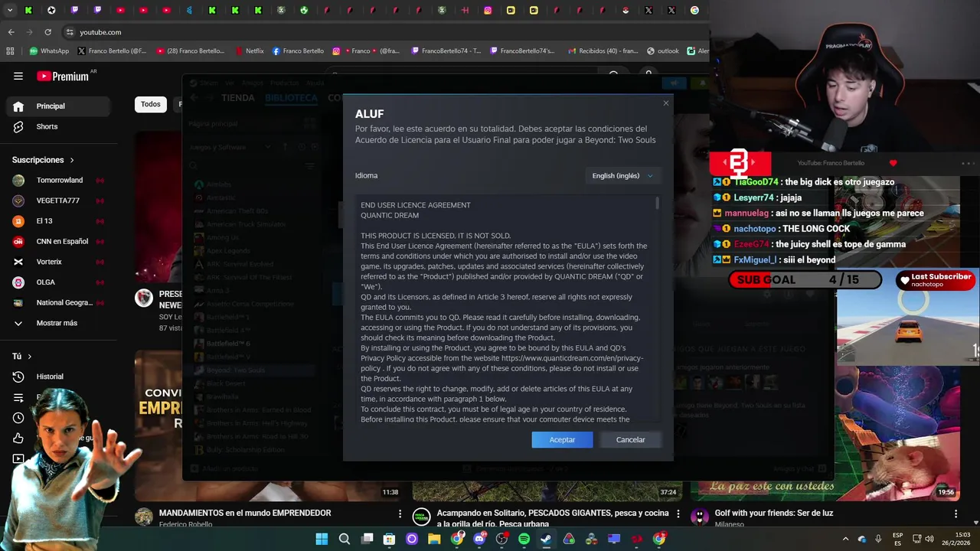This screenshot has height=551, width=980.
Task: Open Microsoft Store from taskbar
Action: (x=389, y=539)
